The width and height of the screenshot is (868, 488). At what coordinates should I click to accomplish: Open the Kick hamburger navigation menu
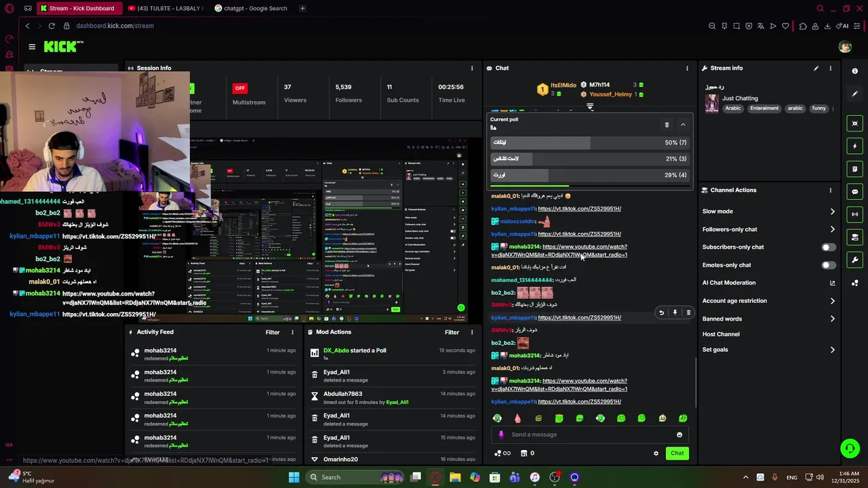tap(32, 47)
